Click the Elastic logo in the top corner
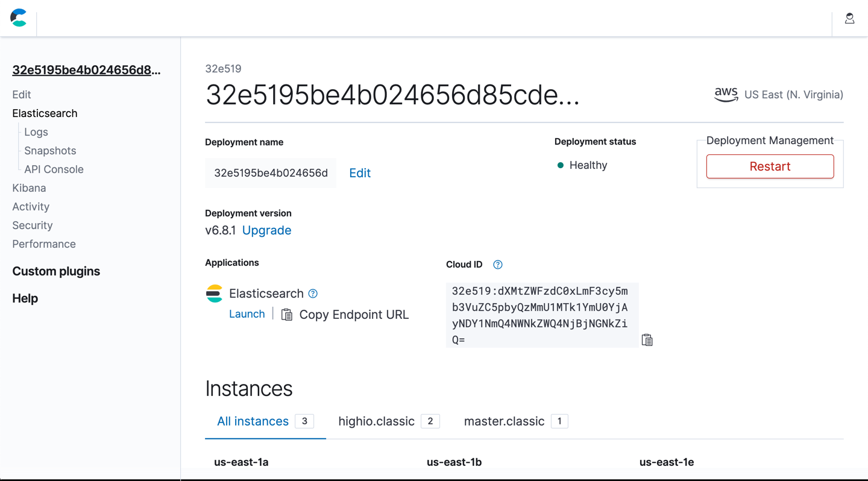 [x=18, y=19]
